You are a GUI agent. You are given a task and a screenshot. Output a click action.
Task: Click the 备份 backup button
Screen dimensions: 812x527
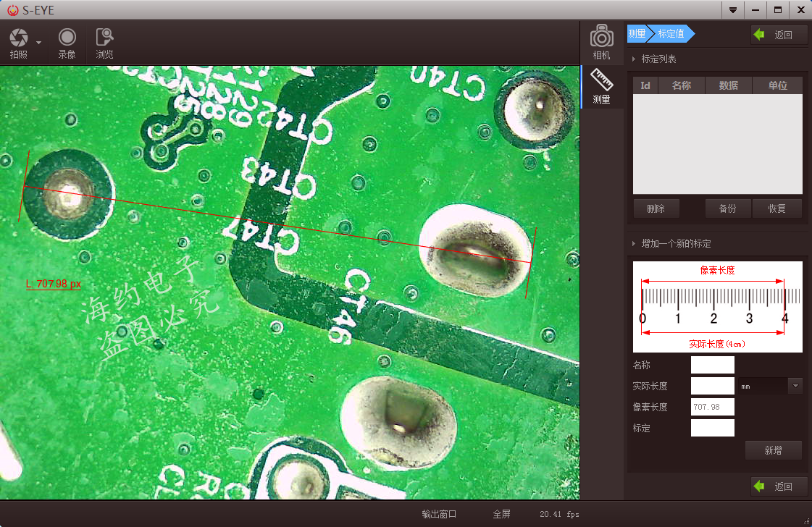(727, 208)
